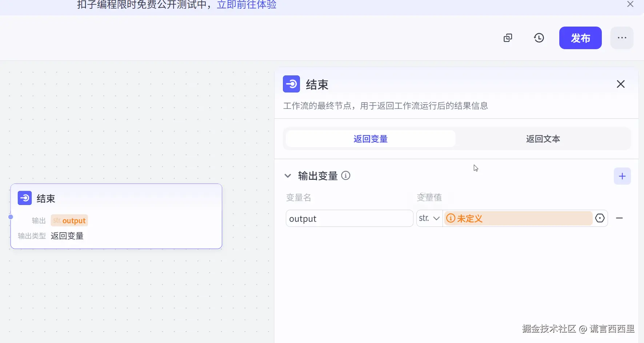
Task: Dismiss the top announcement banner
Action: (x=630, y=4)
